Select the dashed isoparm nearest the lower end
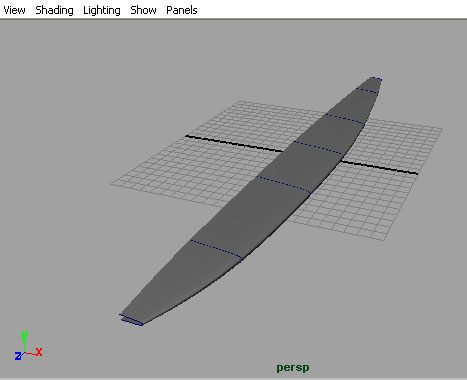Image resolution: width=467 pixels, height=380 pixels. tap(216, 249)
